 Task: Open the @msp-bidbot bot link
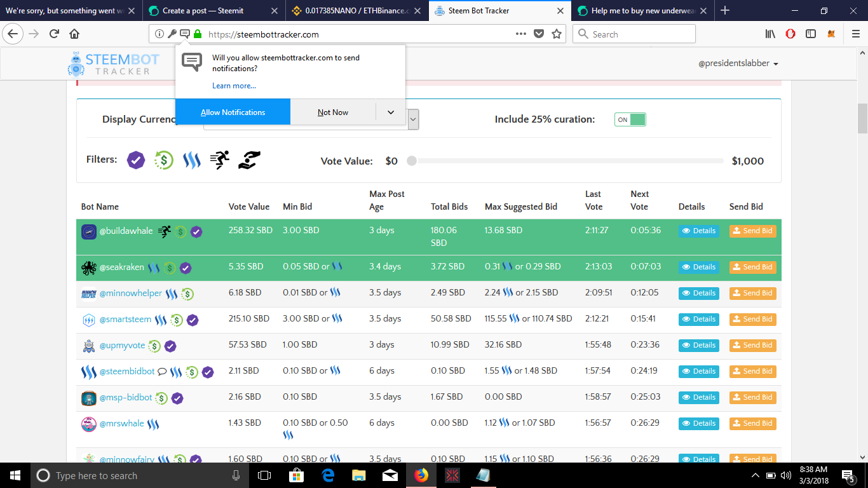(126, 397)
